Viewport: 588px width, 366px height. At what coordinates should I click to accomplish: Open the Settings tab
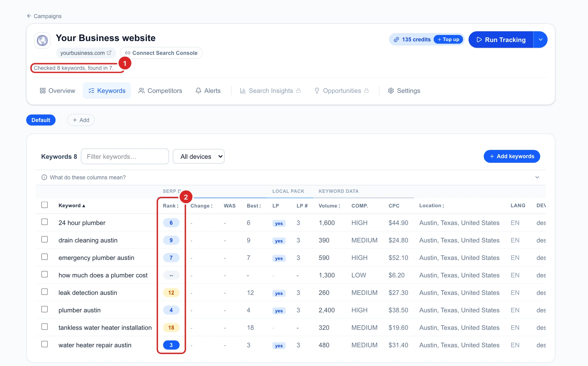click(x=404, y=90)
